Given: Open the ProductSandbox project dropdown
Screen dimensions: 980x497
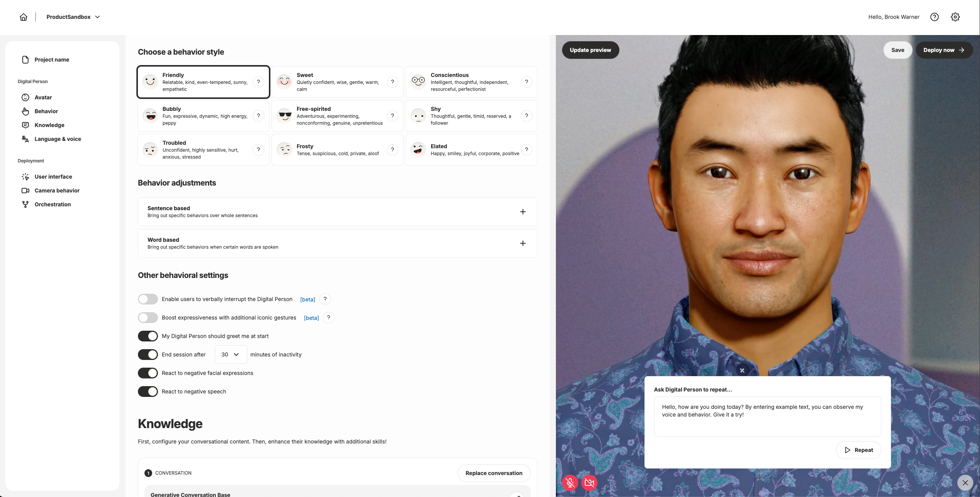Looking at the screenshot, I should [x=73, y=17].
